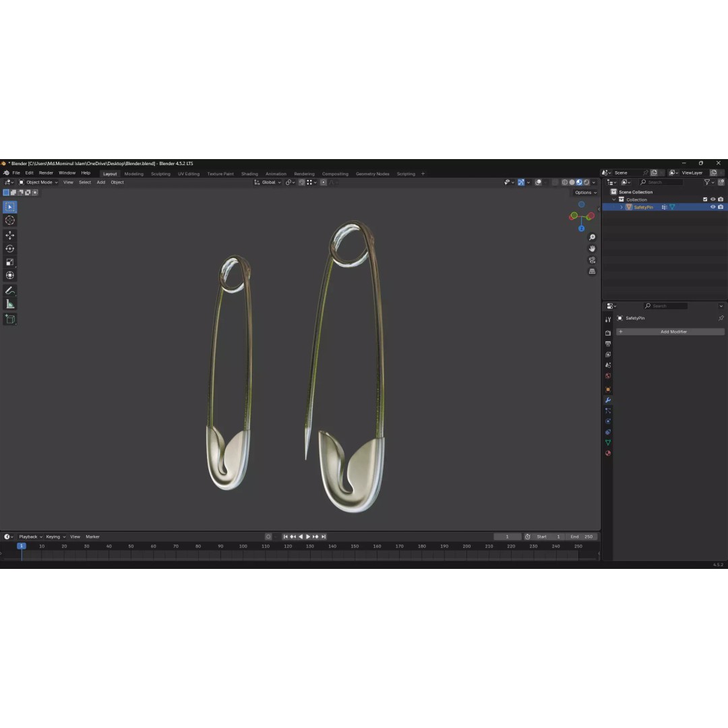Toggle material preview shading
Image resolution: width=728 pixels, height=728 pixels.
click(x=579, y=183)
